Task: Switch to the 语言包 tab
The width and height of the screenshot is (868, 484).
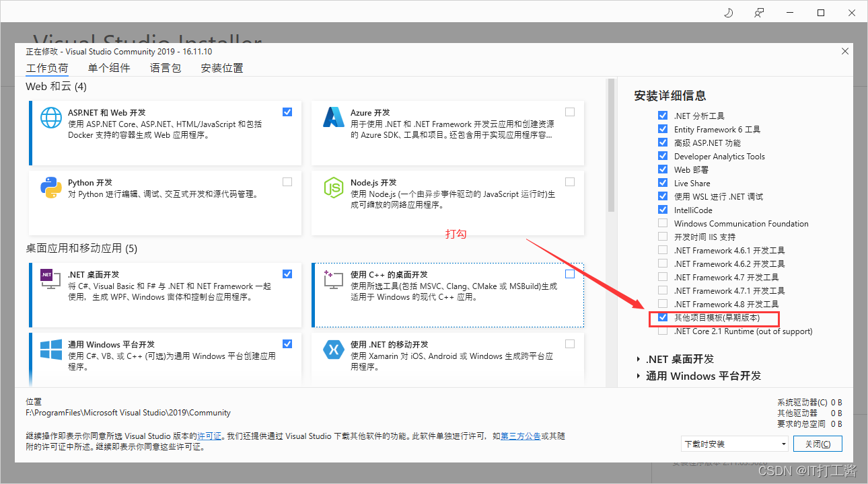Action: [166, 68]
